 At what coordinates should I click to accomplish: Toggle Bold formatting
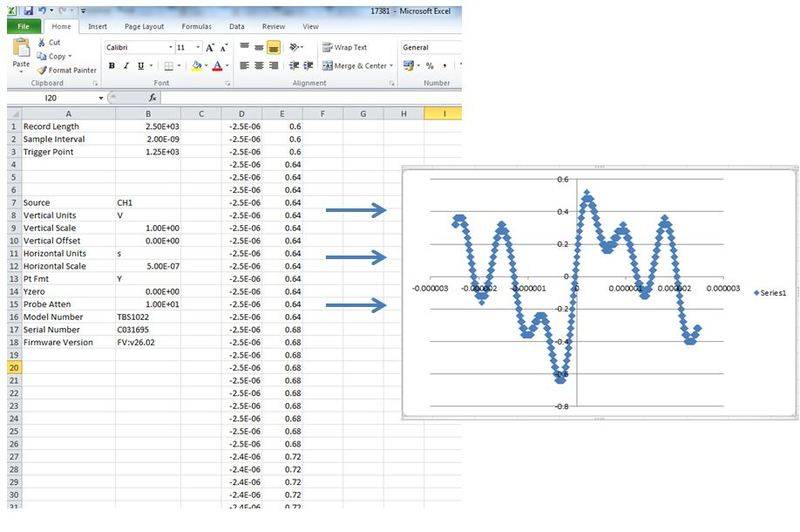pos(112,66)
